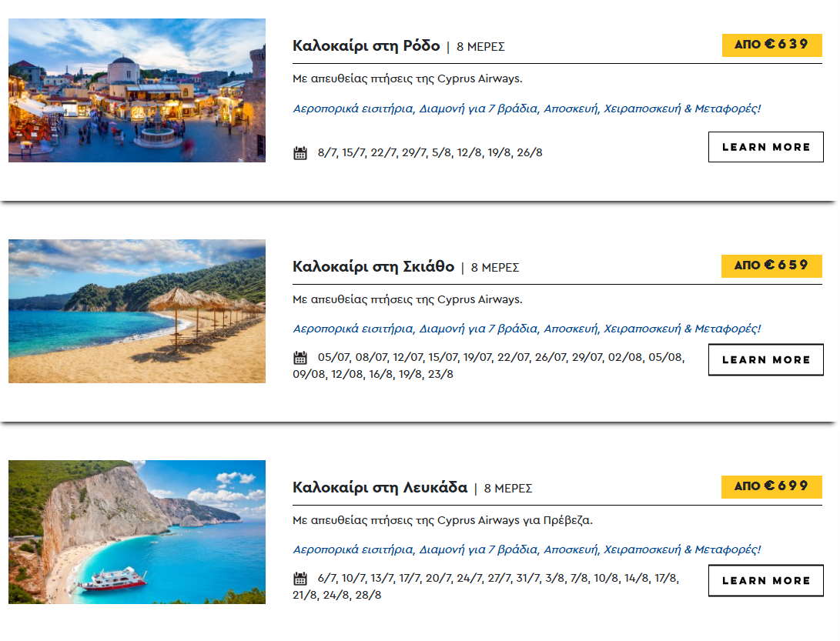Click the ΑΠΟ €659 price badge

coord(772,265)
